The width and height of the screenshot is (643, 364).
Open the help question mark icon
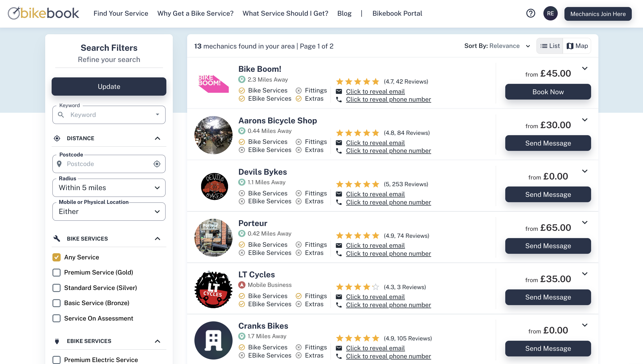pos(531,13)
